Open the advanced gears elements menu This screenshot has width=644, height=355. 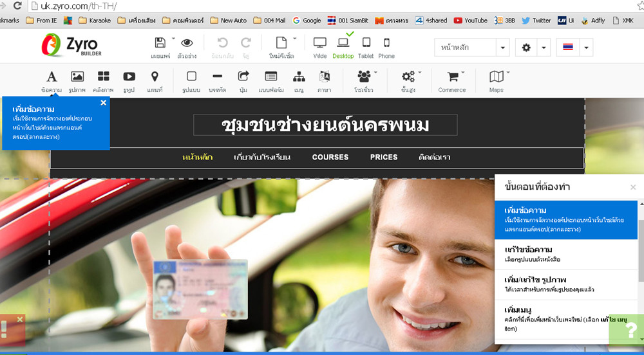point(408,77)
